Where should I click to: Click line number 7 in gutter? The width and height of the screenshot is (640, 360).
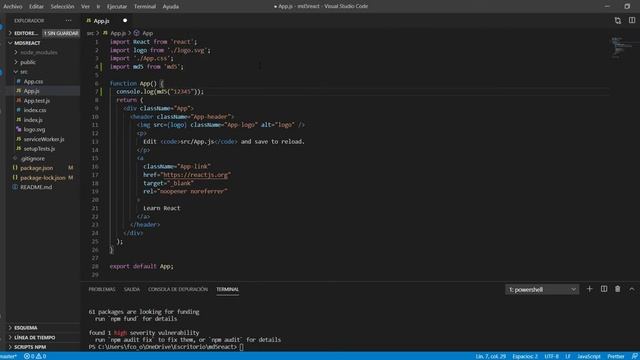[97, 91]
